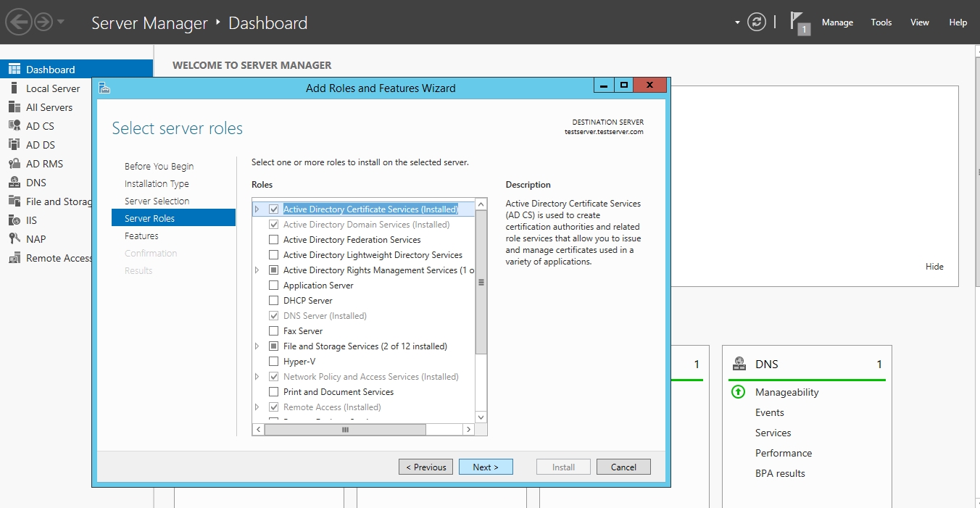Screen dimensions: 980x508
Task: Open File and Storage Services sidebar icon
Action: pyautogui.click(x=14, y=201)
